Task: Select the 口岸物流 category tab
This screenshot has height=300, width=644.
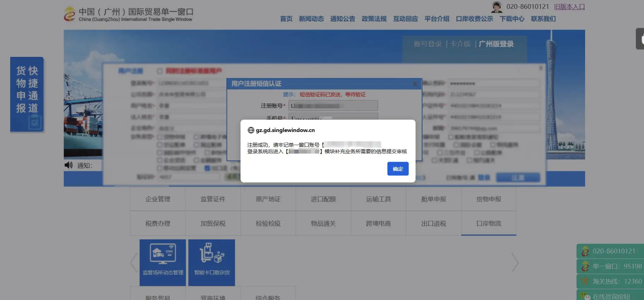Action: pyautogui.click(x=489, y=223)
